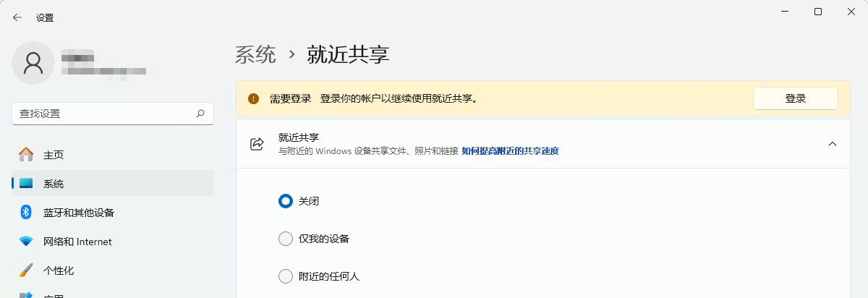
Task: Select the 附近的任何人 radio option
Action: coord(285,276)
